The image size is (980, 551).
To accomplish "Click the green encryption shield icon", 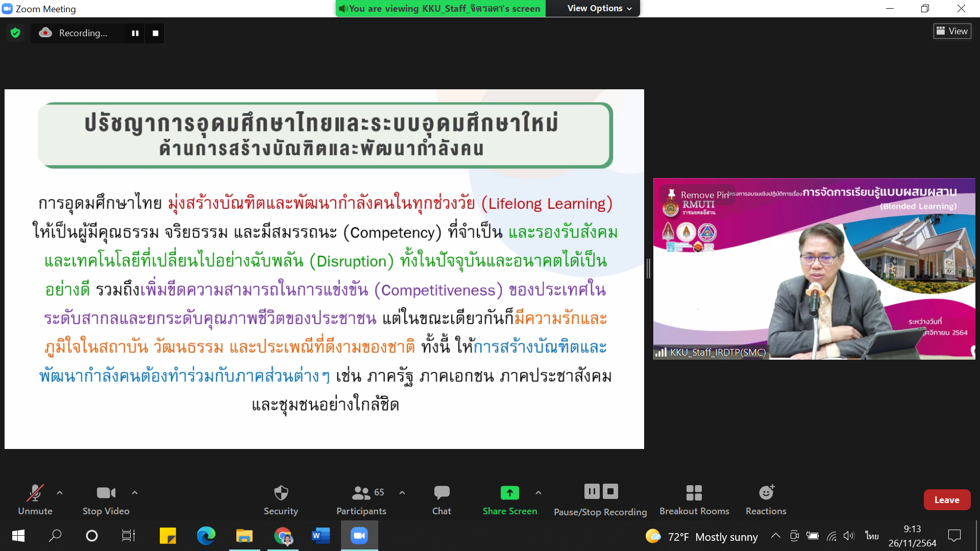I will (15, 33).
